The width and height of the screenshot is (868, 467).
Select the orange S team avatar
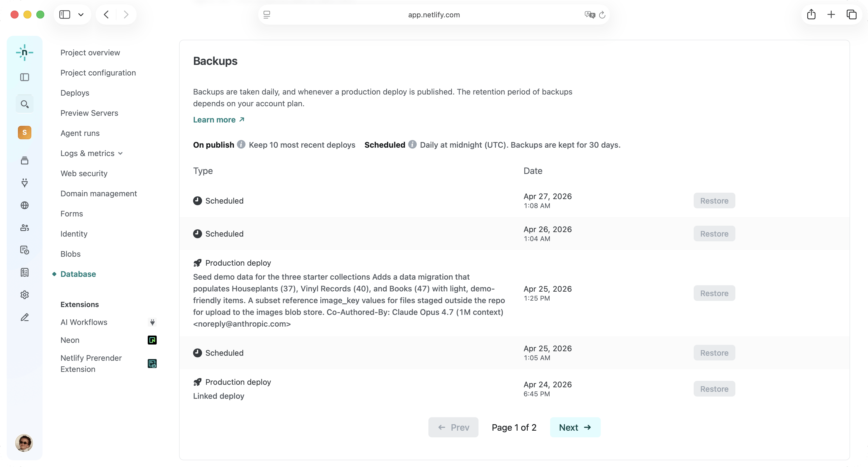click(24, 132)
